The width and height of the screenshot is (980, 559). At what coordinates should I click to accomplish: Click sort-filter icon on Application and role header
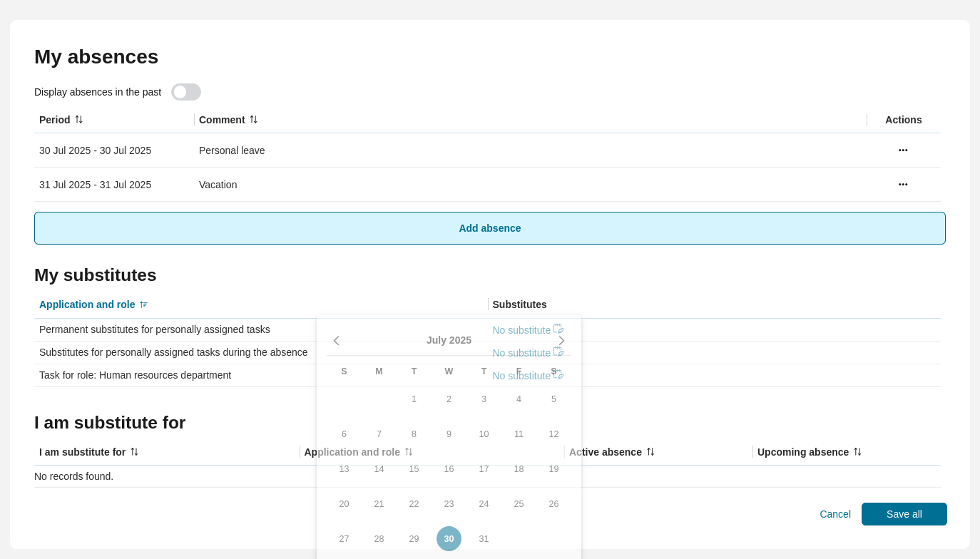[143, 304]
